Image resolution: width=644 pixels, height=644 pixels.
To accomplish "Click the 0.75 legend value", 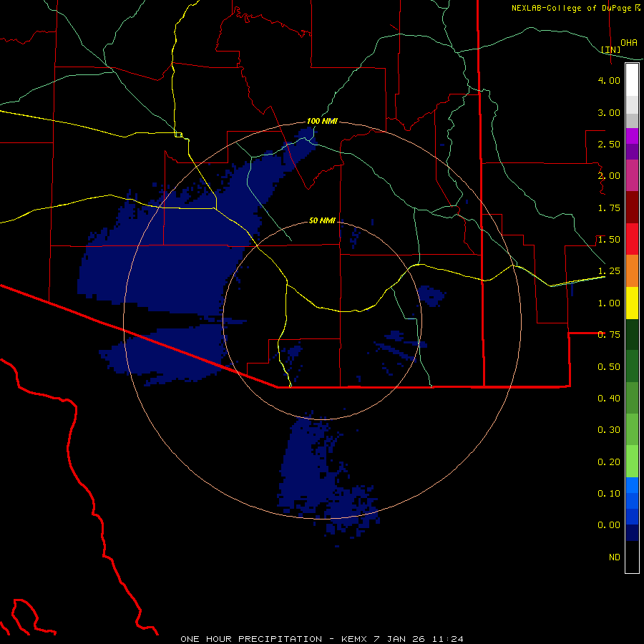I will pyautogui.click(x=609, y=335).
